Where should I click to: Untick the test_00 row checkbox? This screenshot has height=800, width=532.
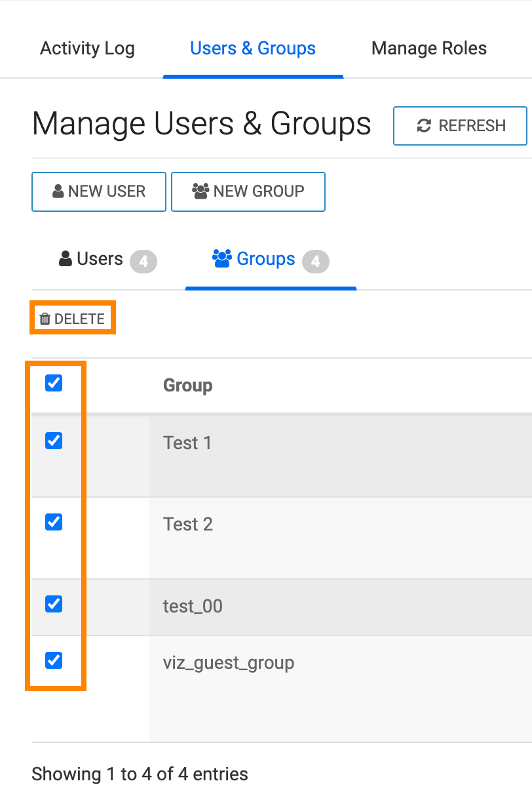tap(54, 604)
